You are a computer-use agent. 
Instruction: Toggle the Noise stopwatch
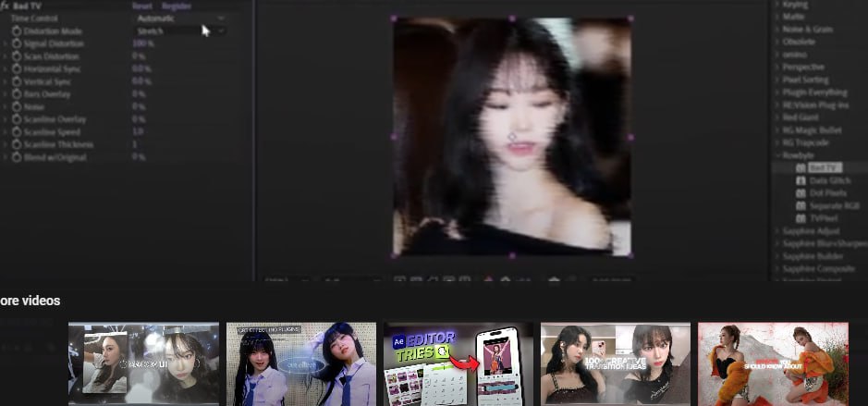[x=17, y=107]
